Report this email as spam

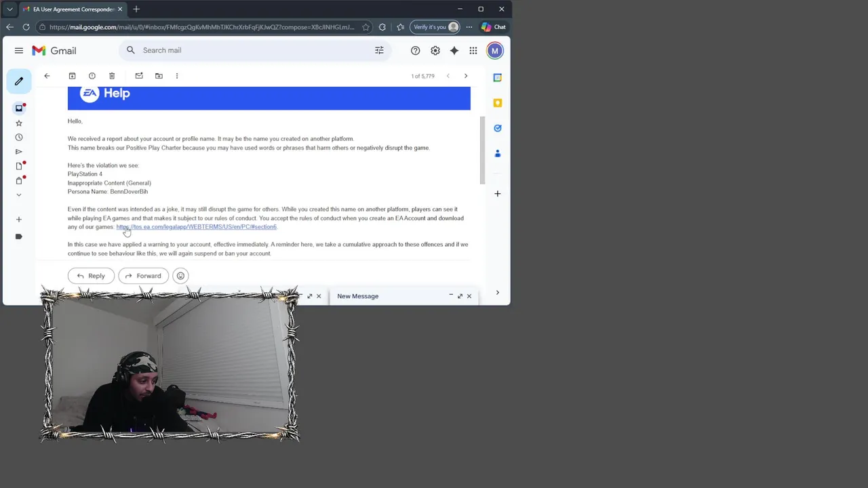click(x=92, y=76)
